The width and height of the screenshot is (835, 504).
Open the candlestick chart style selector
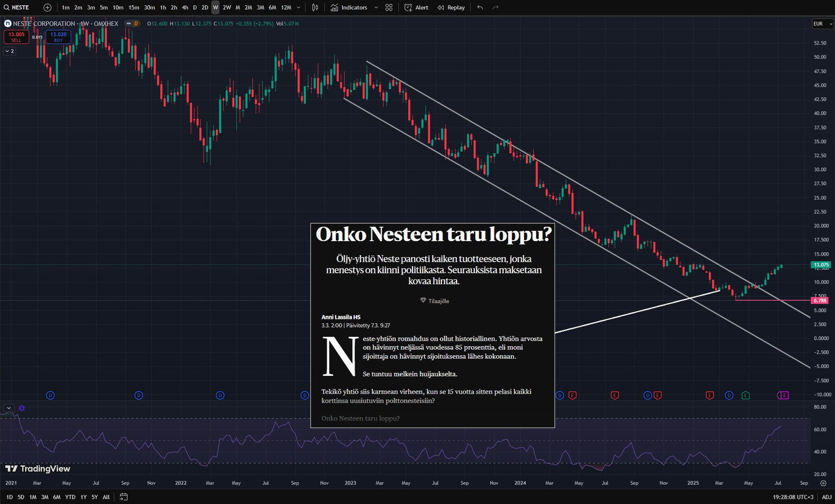(x=315, y=7)
